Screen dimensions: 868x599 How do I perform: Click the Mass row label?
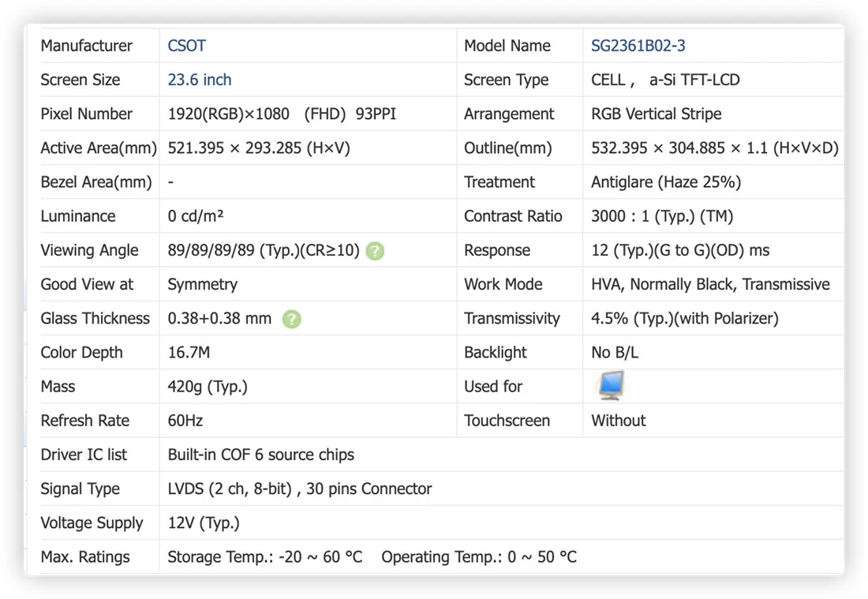58,387
